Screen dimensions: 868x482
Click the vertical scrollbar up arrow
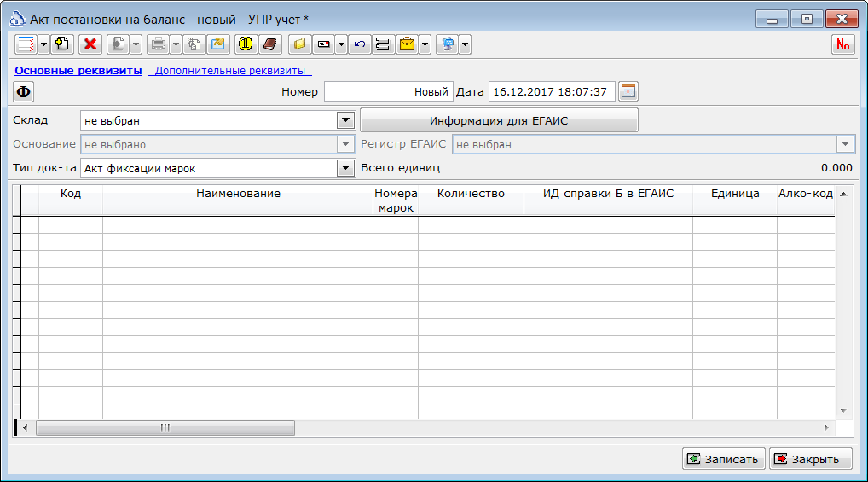click(x=843, y=194)
